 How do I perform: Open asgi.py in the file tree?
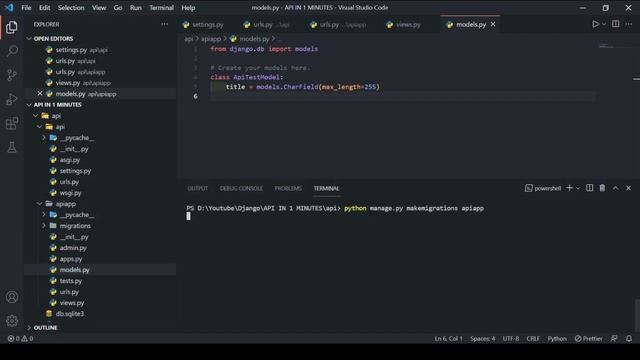(x=70, y=160)
